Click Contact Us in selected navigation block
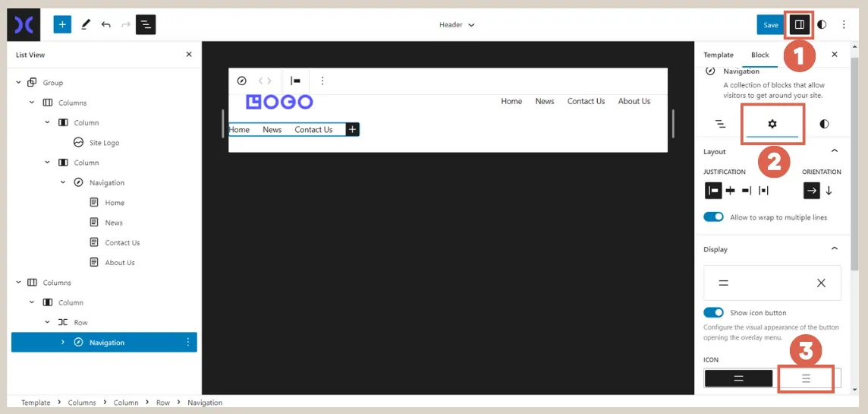This screenshot has height=414, width=868. tap(313, 130)
